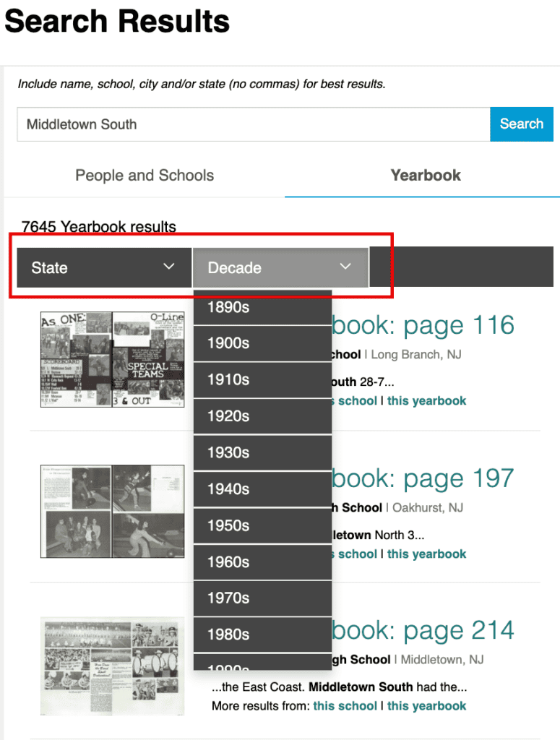Viewport: 560px width, 740px height.
Task: Select 1930s in the decade menu
Action: pos(262,452)
